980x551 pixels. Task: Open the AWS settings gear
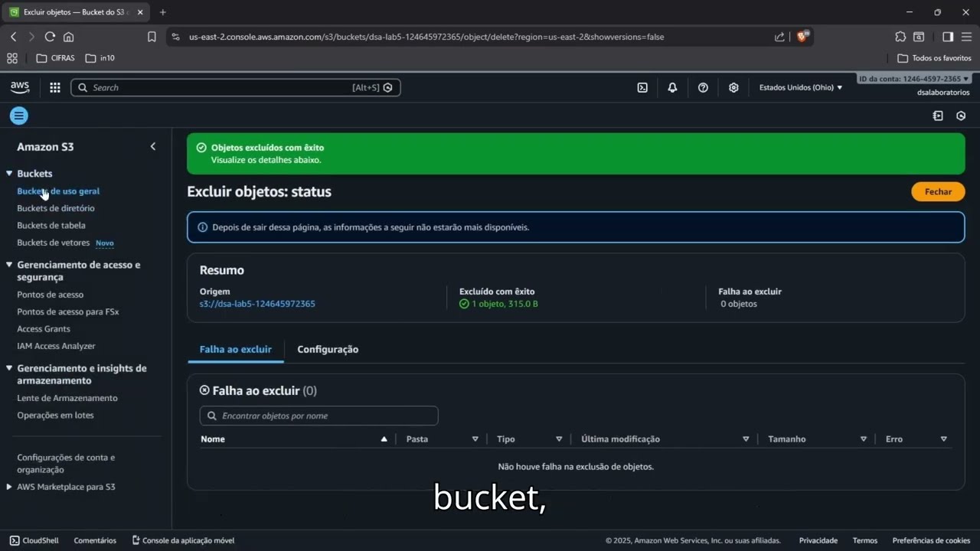click(x=733, y=87)
